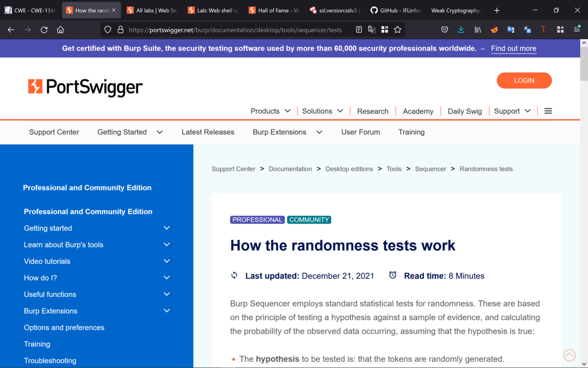Open the Daily Swig nav link
The width and height of the screenshot is (588, 368).
tap(465, 111)
